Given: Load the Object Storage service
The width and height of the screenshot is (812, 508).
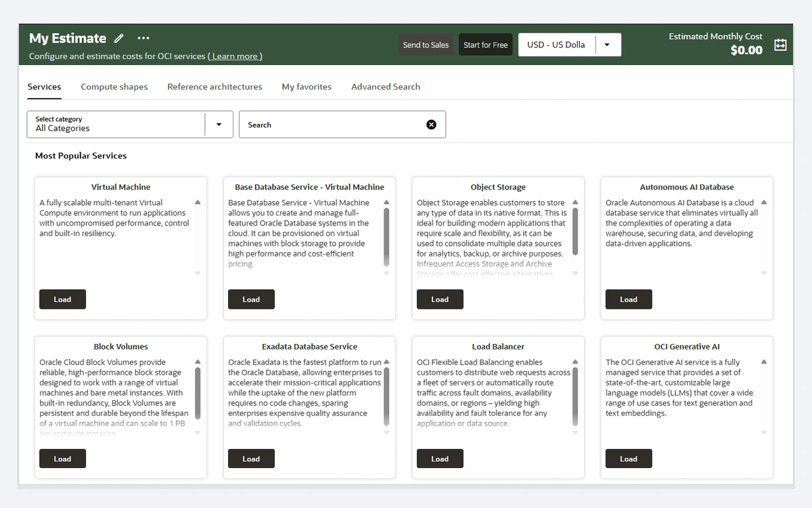Looking at the screenshot, I should point(440,299).
